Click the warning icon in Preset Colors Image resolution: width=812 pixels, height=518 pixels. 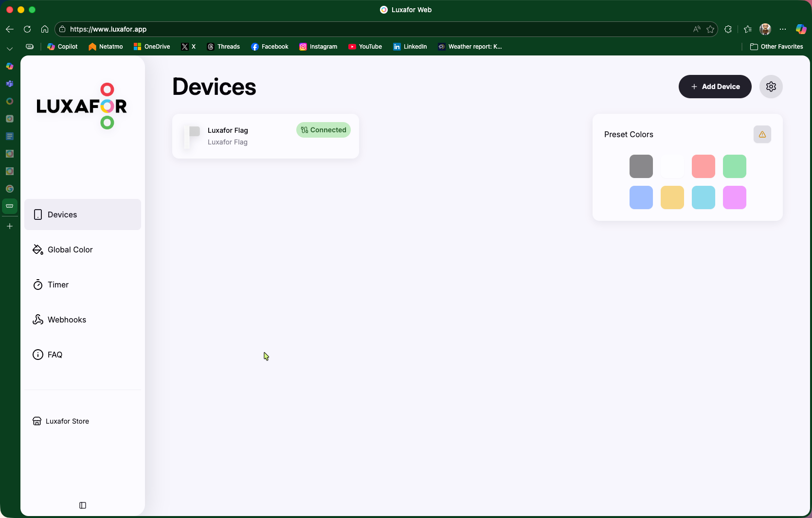[762, 134]
